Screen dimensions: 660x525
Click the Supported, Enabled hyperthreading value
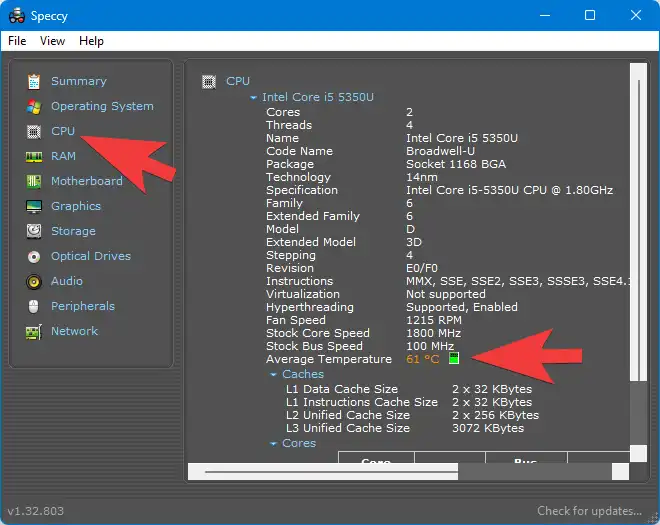point(462,307)
